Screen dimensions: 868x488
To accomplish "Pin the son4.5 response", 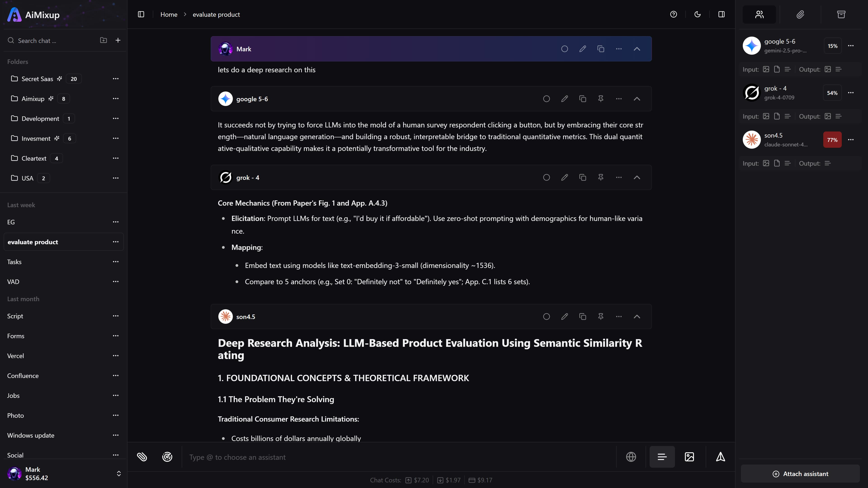I will (x=600, y=317).
